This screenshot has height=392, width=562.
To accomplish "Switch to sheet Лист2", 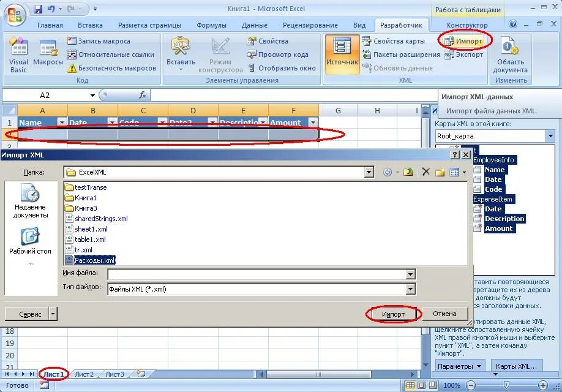I will click(84, 374).
